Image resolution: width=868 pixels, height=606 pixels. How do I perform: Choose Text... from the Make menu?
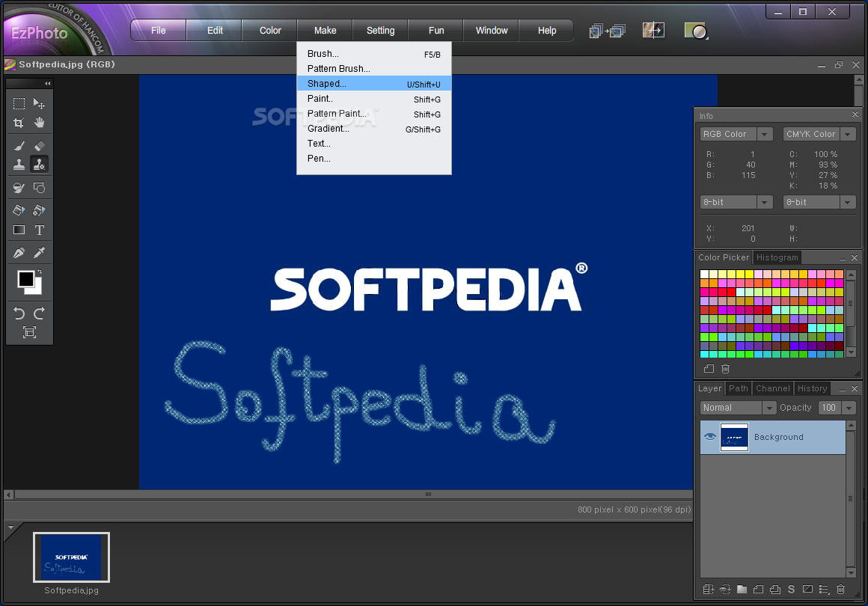pyautogui.click(x=374, y=144)
